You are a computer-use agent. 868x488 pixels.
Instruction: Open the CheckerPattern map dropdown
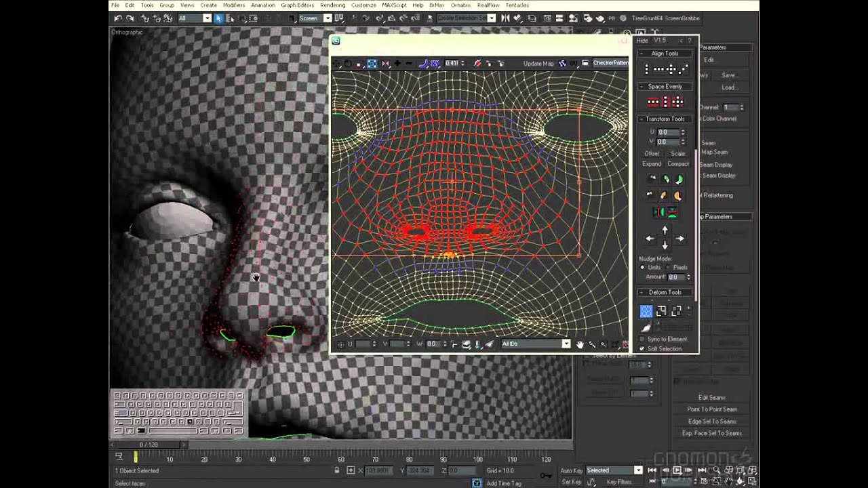pyautogui.click(x=610, y=63)
